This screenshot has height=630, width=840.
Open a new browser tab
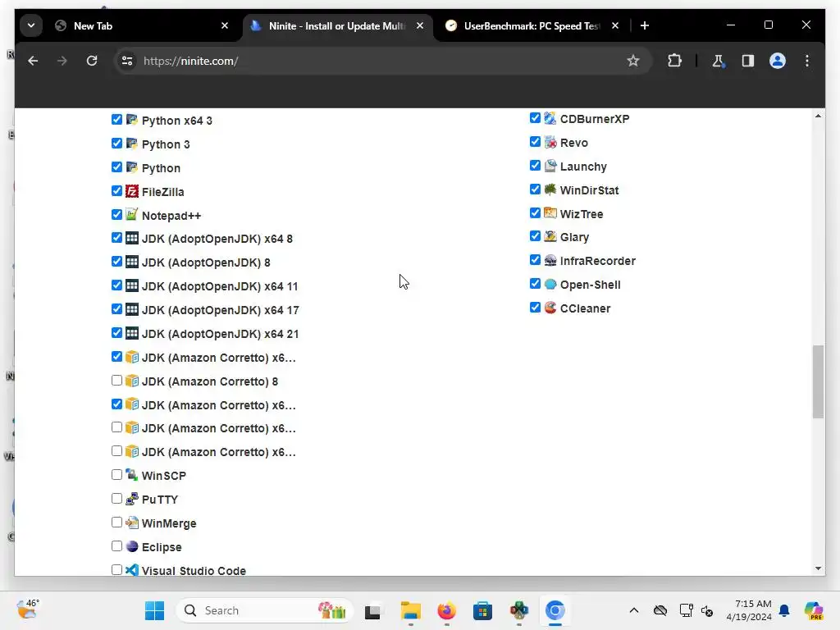pyautogui.click(x=645, y=25)
